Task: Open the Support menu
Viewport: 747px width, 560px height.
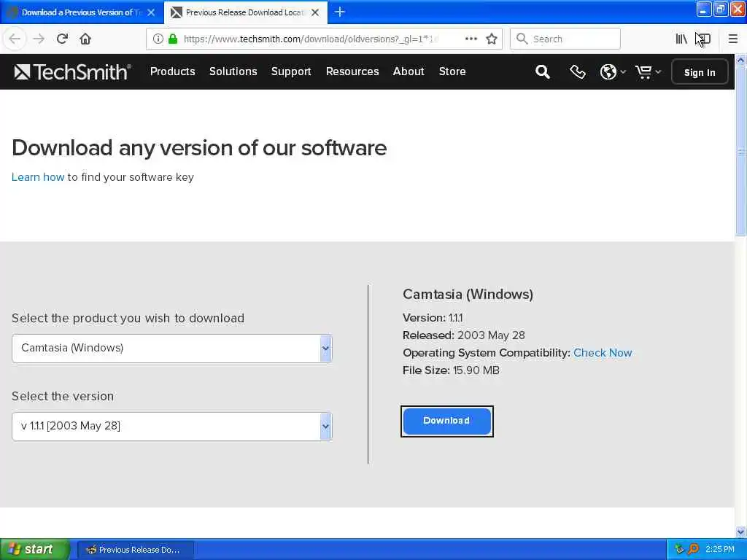Action: pyautogui.click(x=291, y=71)
